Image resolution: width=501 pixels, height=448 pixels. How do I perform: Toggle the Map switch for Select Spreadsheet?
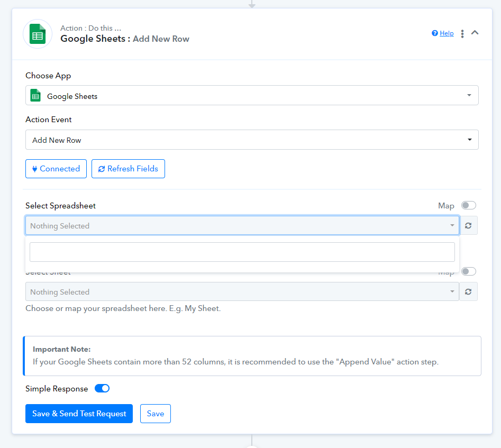[468, 205]
